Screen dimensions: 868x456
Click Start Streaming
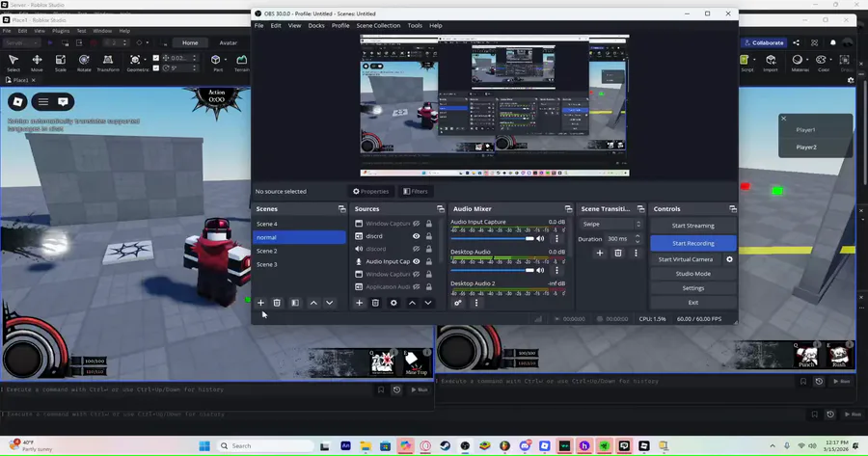(693, 226)
